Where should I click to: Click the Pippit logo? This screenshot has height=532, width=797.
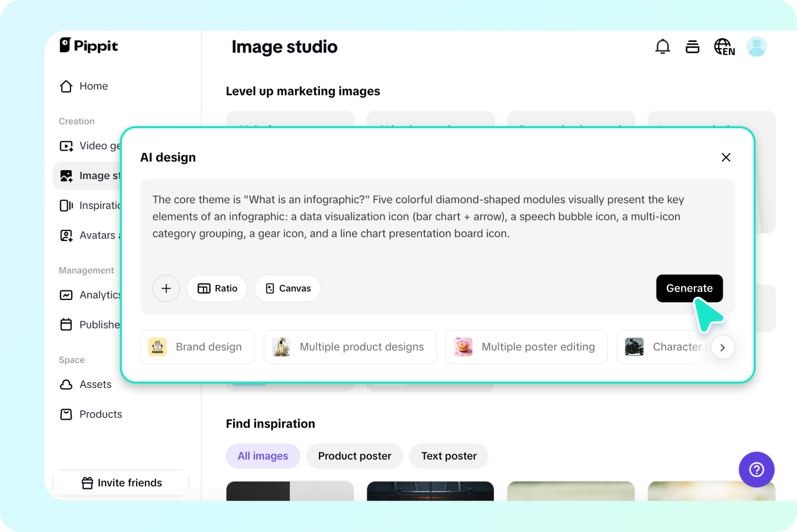tap(88, 46)
